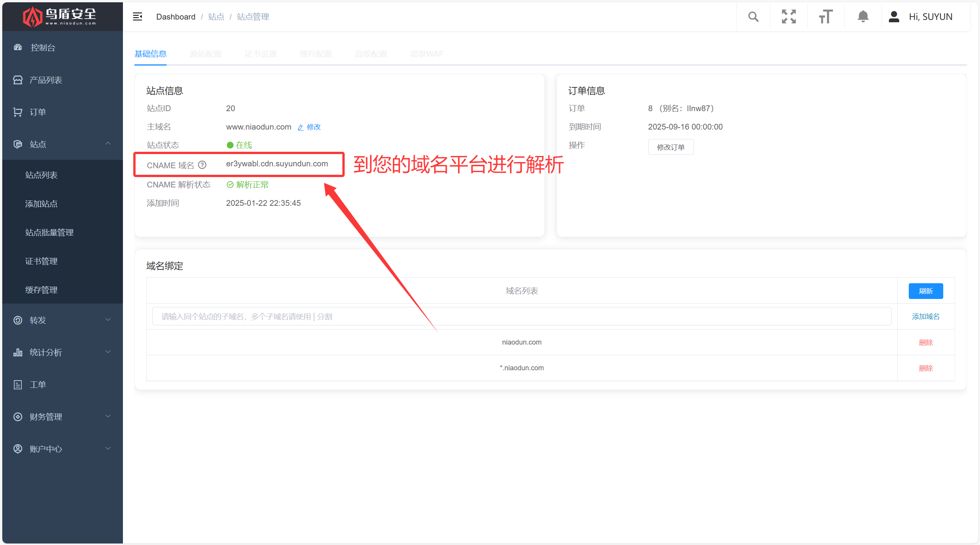Click the www.niaodun.com main domain text
980x545 pixels.
coord(258,127)
